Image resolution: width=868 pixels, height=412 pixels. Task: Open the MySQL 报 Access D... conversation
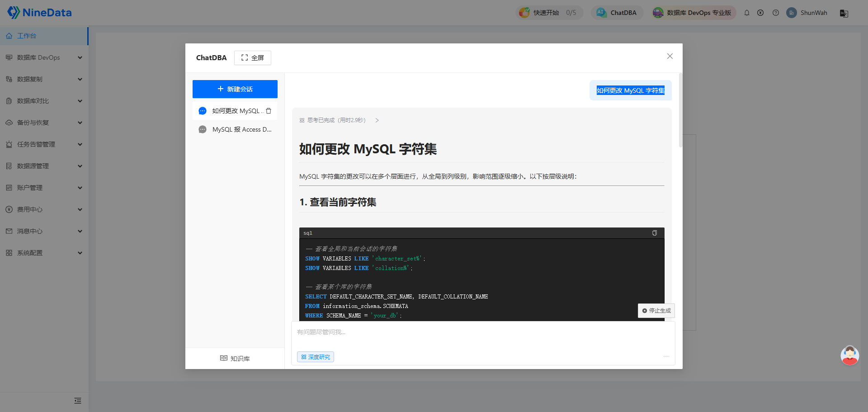[235, 129]
